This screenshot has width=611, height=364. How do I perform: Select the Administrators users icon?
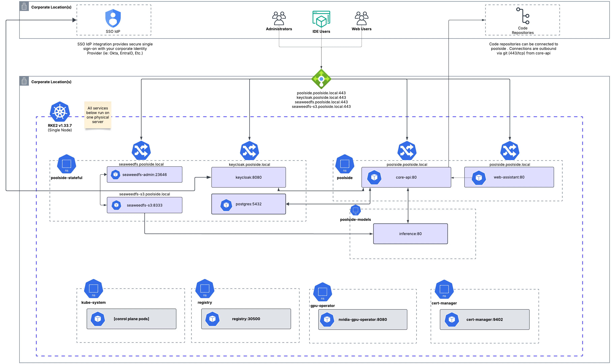[x=279, y=18]
